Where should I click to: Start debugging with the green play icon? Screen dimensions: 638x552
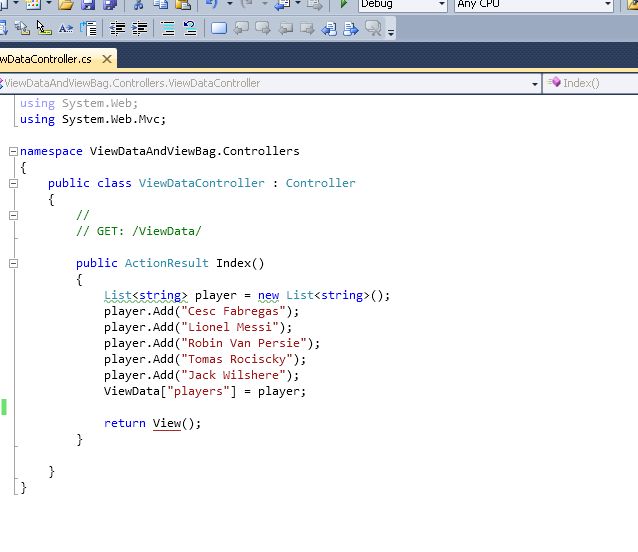click(x=343, y=4)
